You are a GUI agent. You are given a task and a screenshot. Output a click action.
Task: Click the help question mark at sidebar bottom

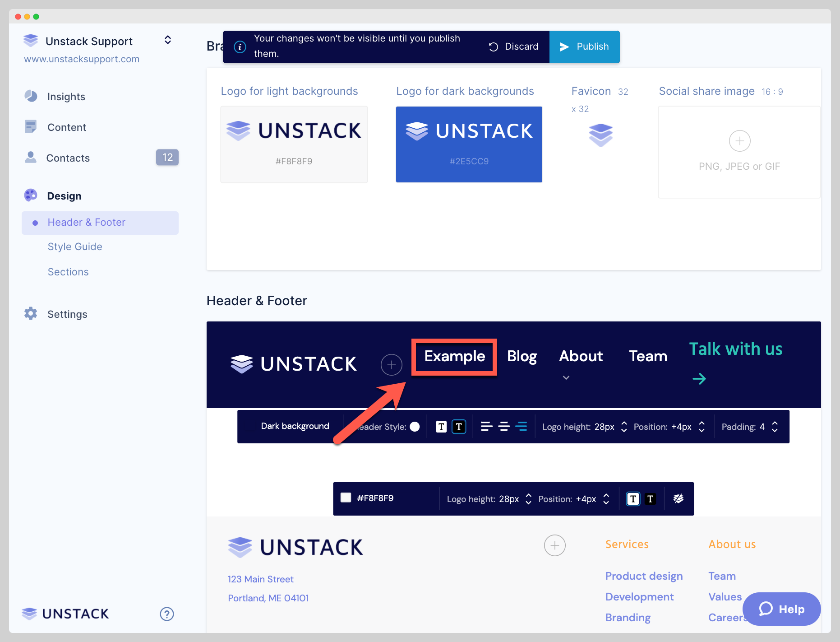167,614
